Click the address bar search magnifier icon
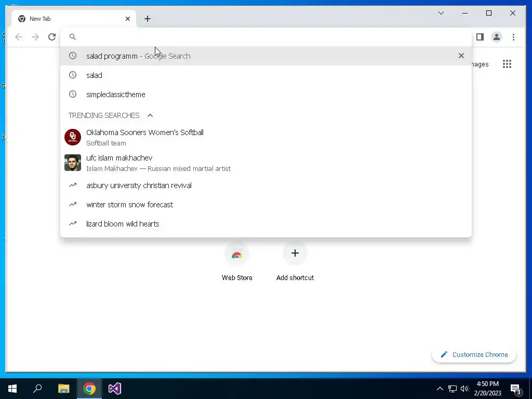 (73, 37)
